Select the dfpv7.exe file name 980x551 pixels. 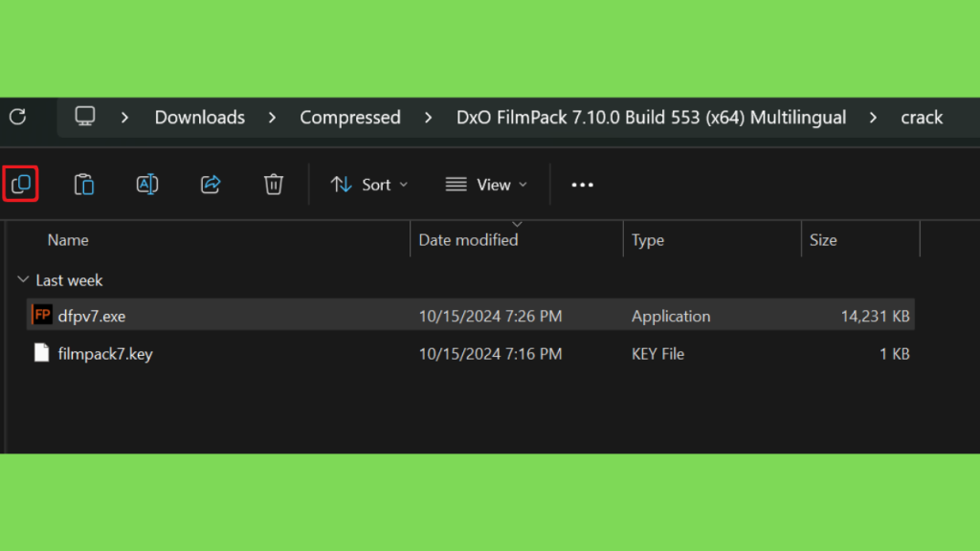tap(92, 316)
